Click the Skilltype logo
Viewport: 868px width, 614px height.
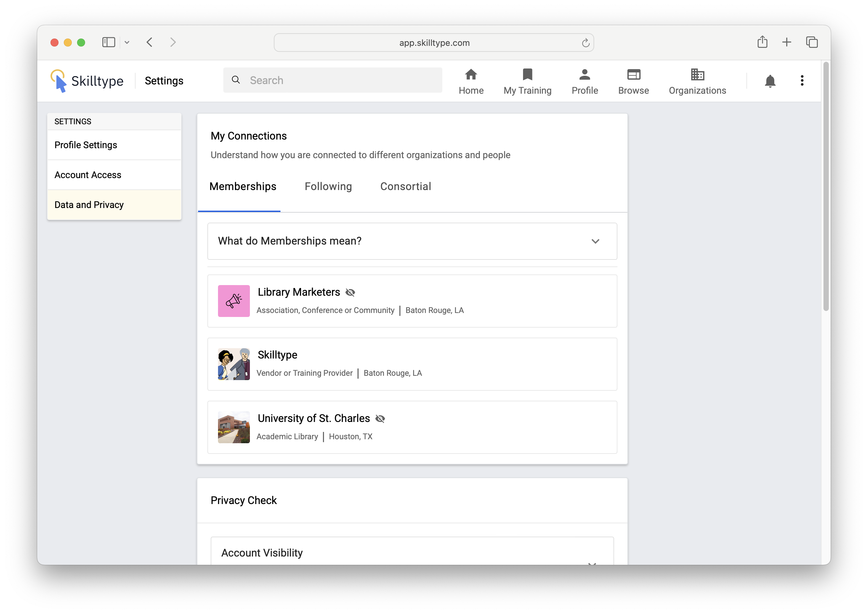(x=87, y=81)
